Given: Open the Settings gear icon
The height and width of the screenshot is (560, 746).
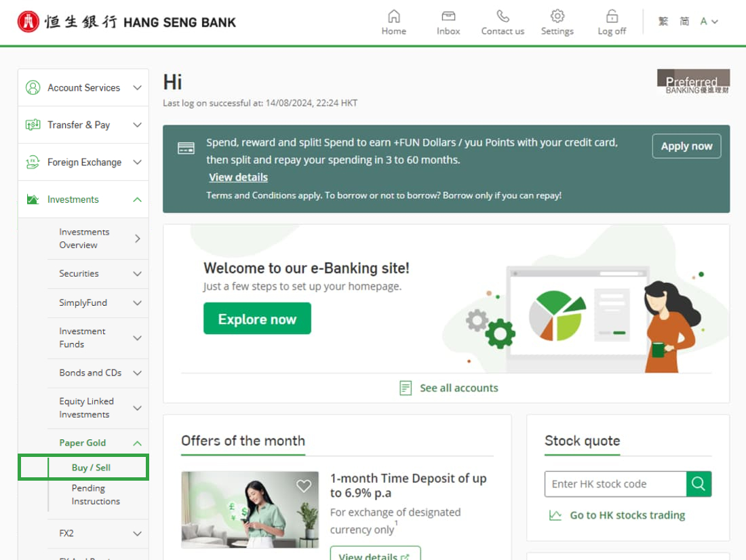Looking at the screenshot, I should tap(557, 16).
